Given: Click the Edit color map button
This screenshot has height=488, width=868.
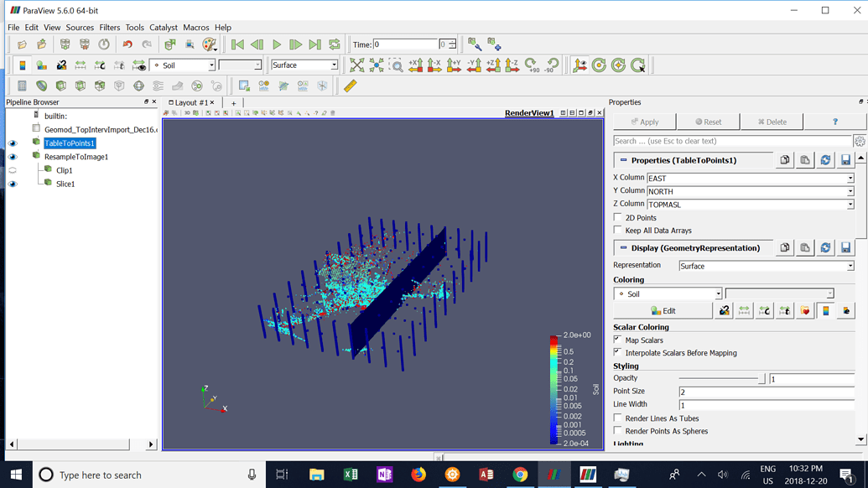Looking at the screenshot, I should tap(663, 311).
